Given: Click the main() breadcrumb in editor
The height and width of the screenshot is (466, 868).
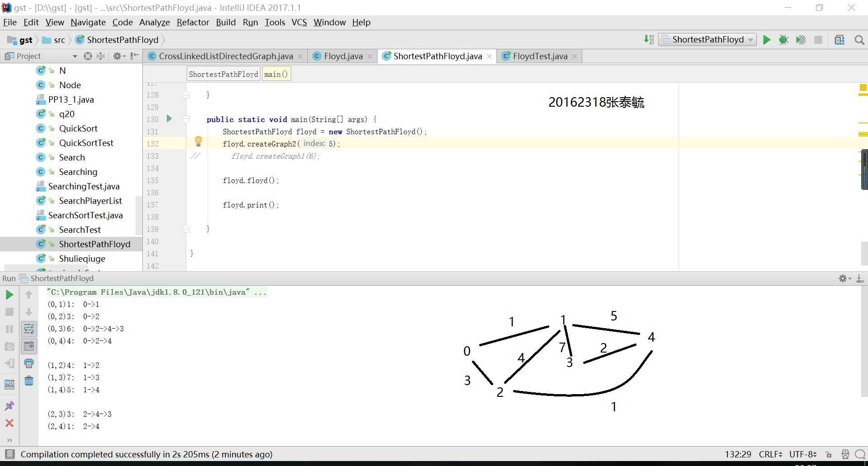Looking at the screenshot, I should pyautogui.click(x=276, y=74).
